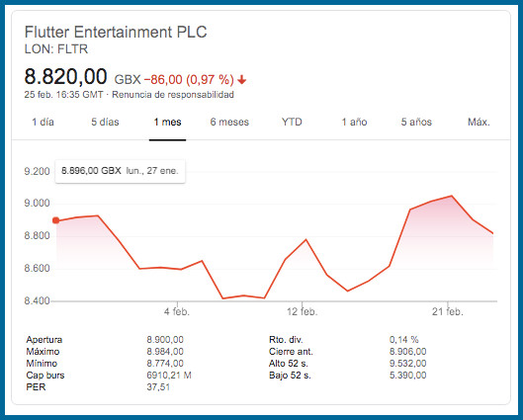
Task: Click the "25 feb. 16:35 GMT" timestamp
Action: tap(63, 95)
